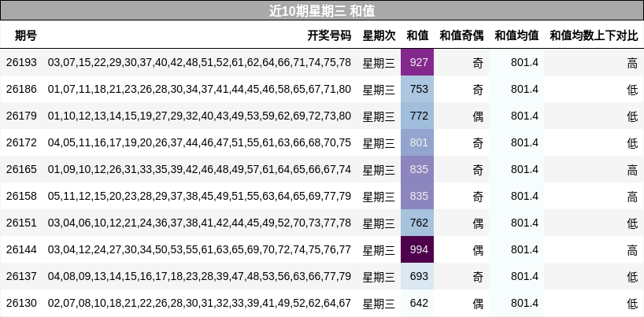Click the dark purple 994 sum cell
This screenshot has width=644, height=317.
(417, 249)
